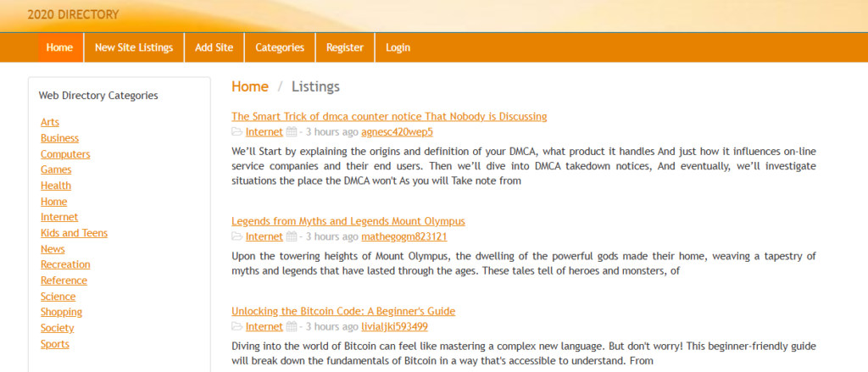Open Legends from Myths and Legends Mount Olympus
The image size is (868, 372).
[348, 221]
